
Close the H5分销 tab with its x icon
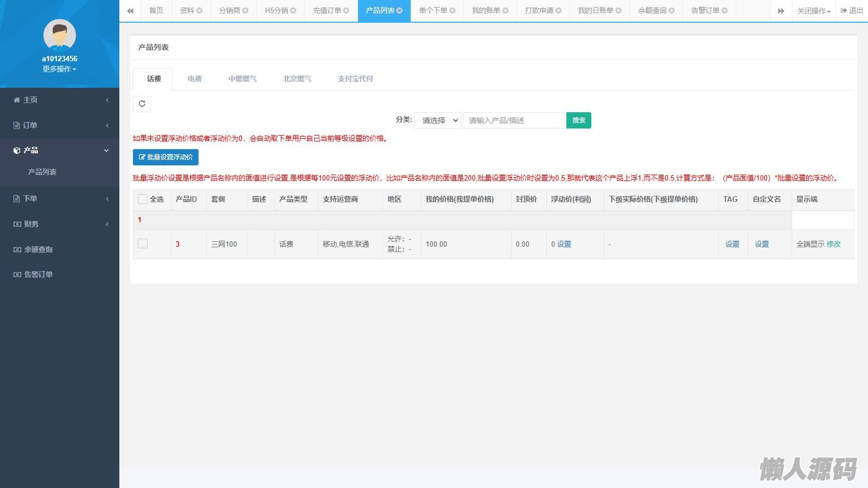(293, 10)
